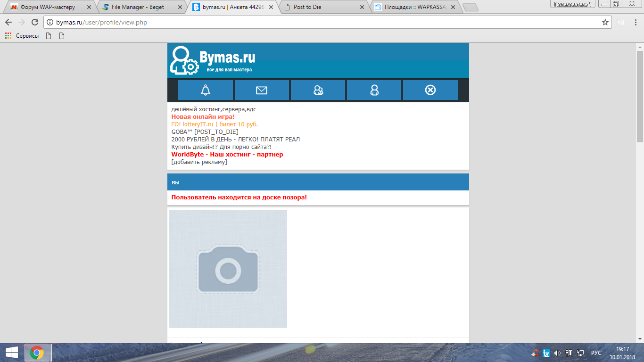
Task: Open notifications via the bell icon
Action: click(206, 90)
